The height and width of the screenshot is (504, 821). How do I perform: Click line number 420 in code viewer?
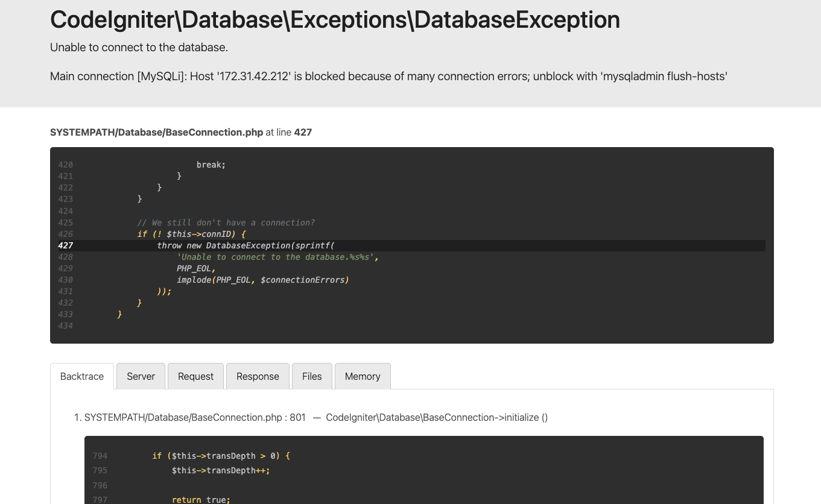(65, 165)
